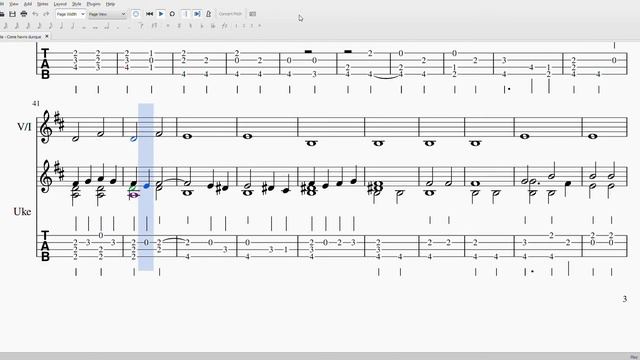This screenshot has height=360, width=640.
Task: Rewind playback to the start
Action: tap(149, 14)
